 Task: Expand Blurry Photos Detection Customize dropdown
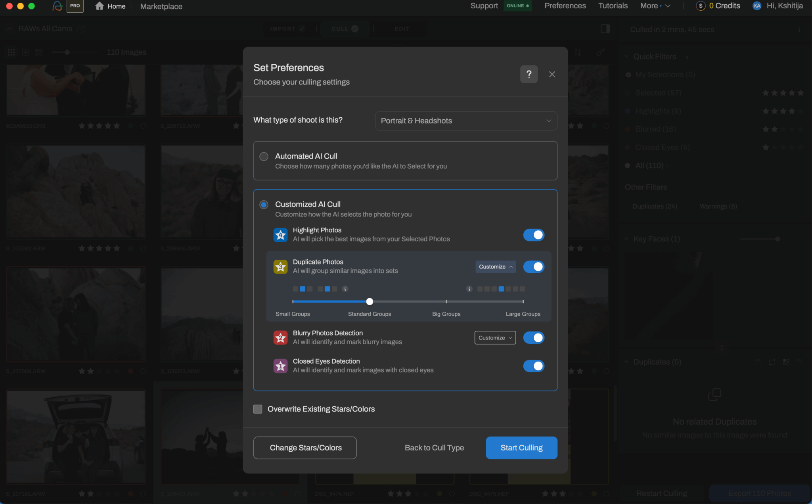[495, 337]
